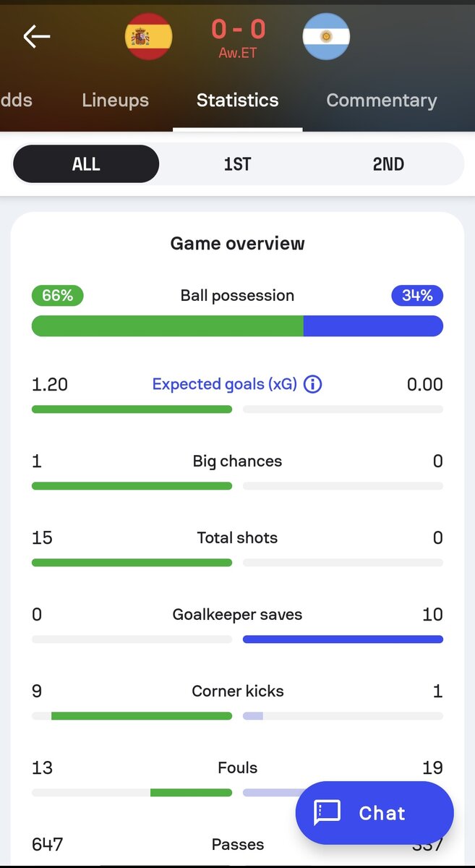Tap the back arrow icon
This screenshot has height=868, width=475.
[x=36, y=36]
